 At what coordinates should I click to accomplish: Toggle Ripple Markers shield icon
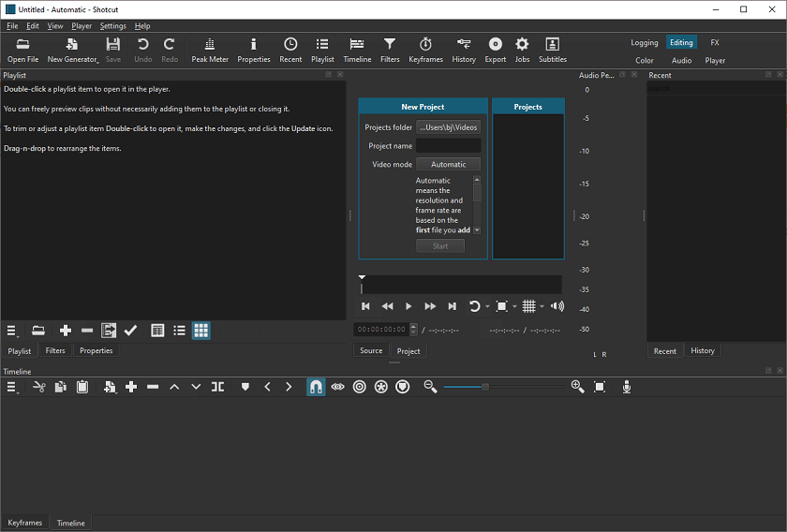point(403,387)
